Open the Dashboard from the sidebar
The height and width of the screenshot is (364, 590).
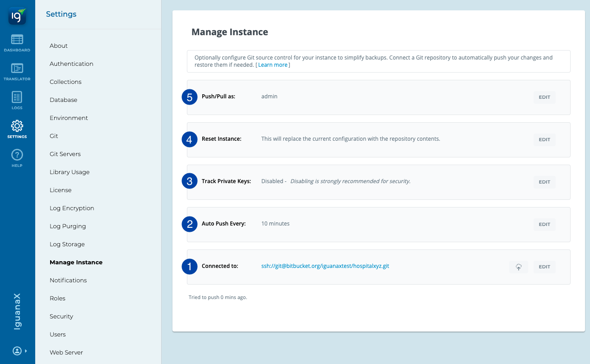pos(17,42)
